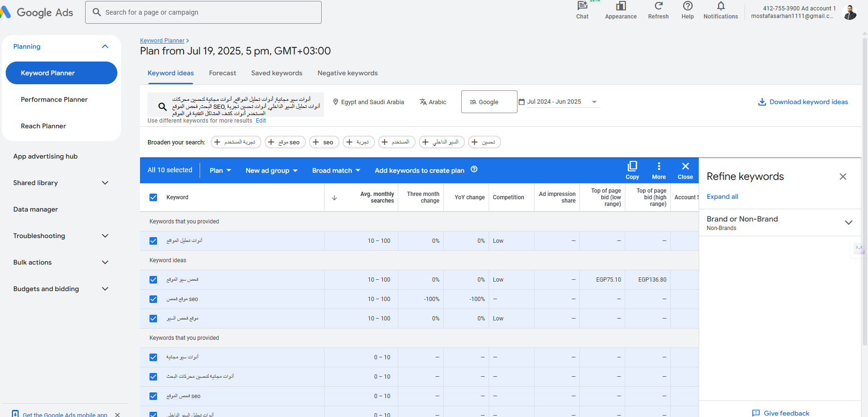This screenshot has width=868, height=417.
Task: Expand Shared library menu
Action: [105, 183]
